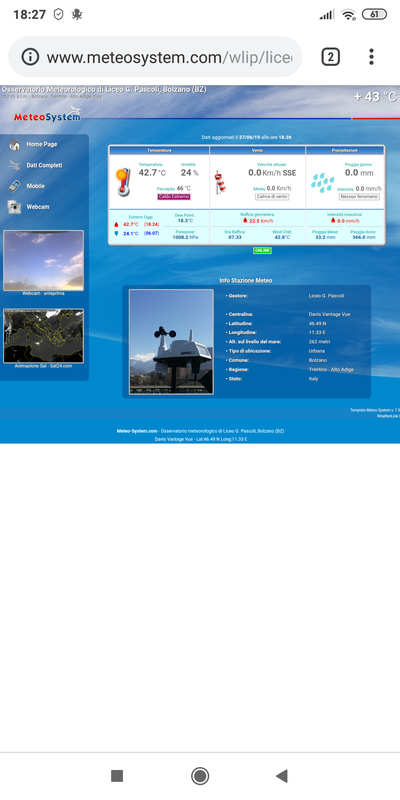
Task: Tap the site info circle icon
Action: (x=30, y=57)
